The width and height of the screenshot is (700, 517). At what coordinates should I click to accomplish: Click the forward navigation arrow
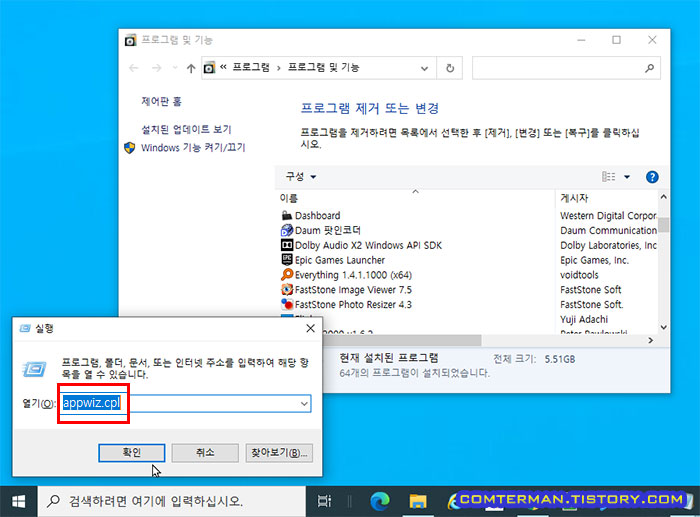click(156, 68)
